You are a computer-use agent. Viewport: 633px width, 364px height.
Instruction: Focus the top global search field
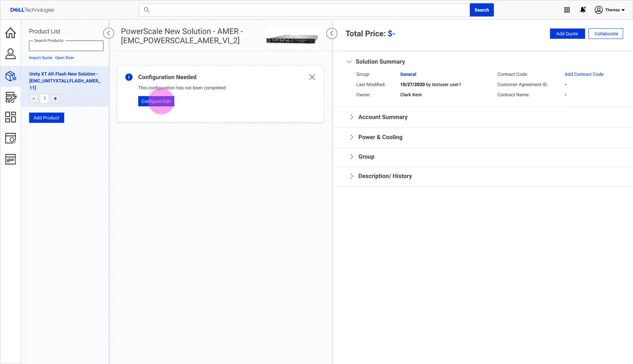304,10
